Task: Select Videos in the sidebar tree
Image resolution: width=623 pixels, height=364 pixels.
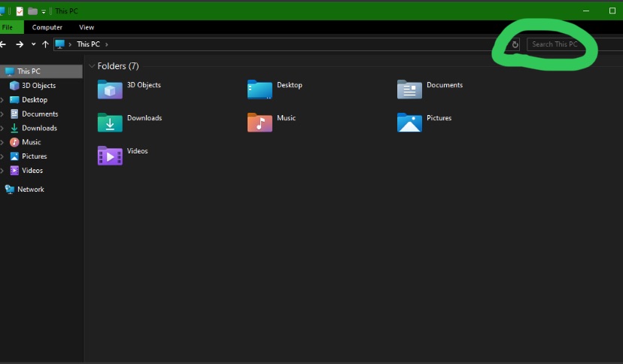Action: (32, 170)
